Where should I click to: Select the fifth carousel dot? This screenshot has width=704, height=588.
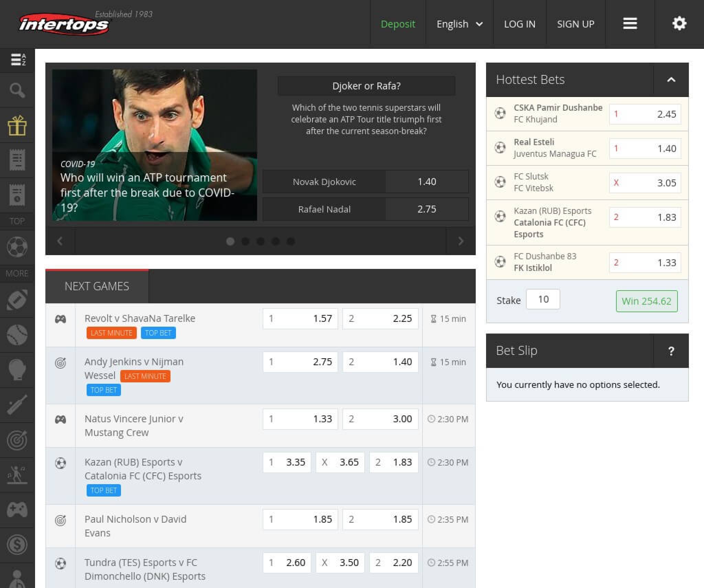coord(290,241)
